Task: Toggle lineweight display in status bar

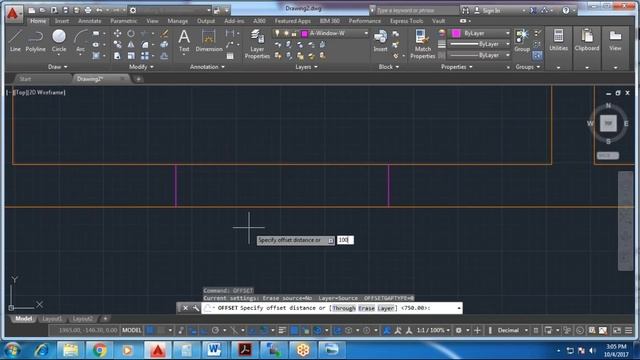Action: [282, 330]
